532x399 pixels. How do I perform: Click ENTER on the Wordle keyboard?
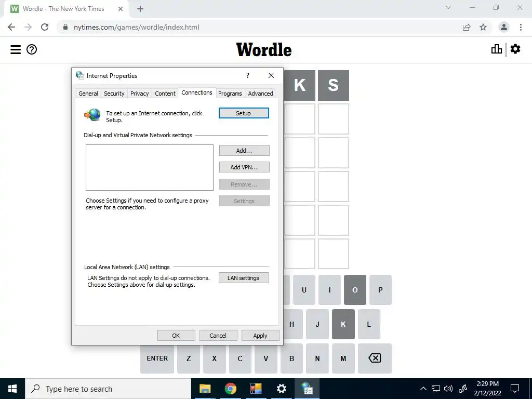click(x=157, y=358)
